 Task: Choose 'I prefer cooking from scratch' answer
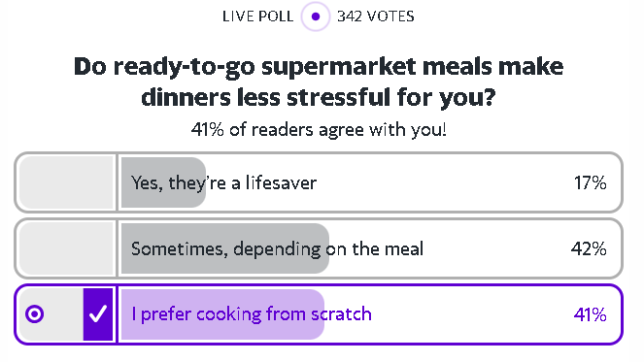coord(319,314)
